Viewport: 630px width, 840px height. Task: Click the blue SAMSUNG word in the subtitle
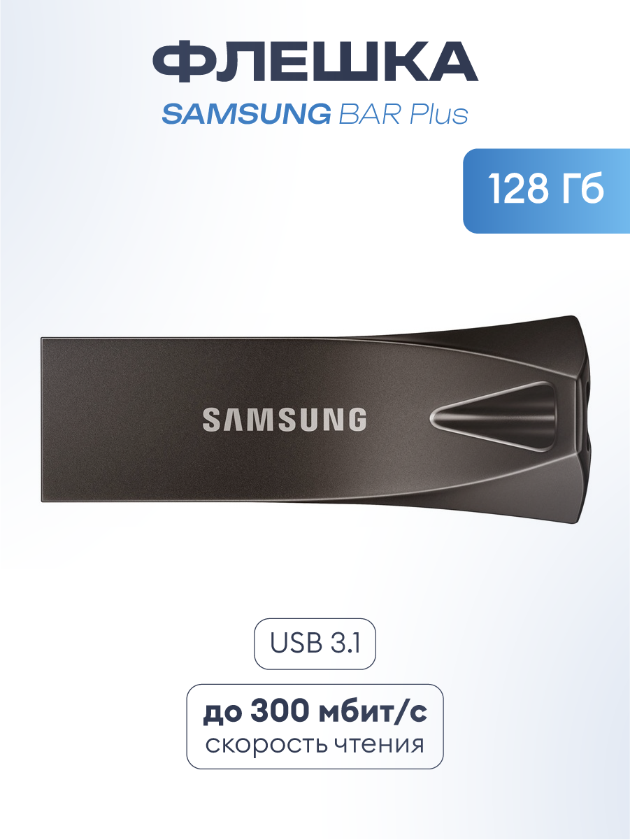[x=246, y=113]
